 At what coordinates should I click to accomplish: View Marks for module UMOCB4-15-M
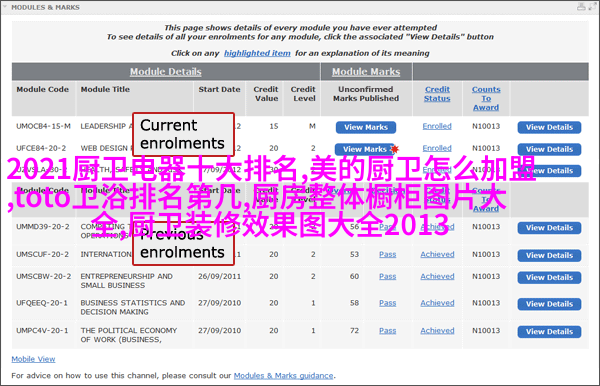click(x=366, y=127)
